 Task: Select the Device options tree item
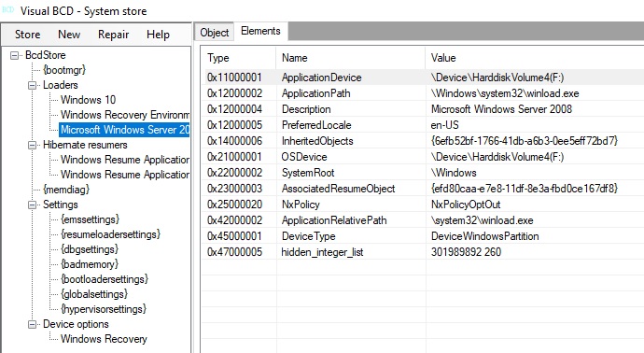click(76, 324)
